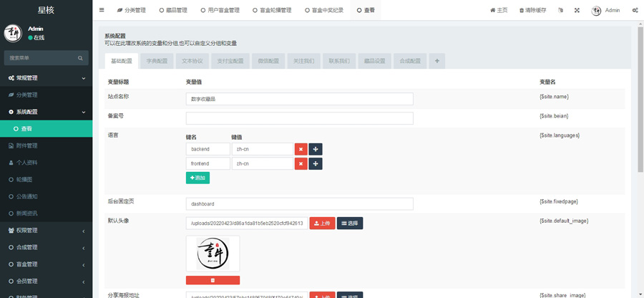
Task: Switch to the 支付宝配置 tab
Action: [x=230, y=61]
